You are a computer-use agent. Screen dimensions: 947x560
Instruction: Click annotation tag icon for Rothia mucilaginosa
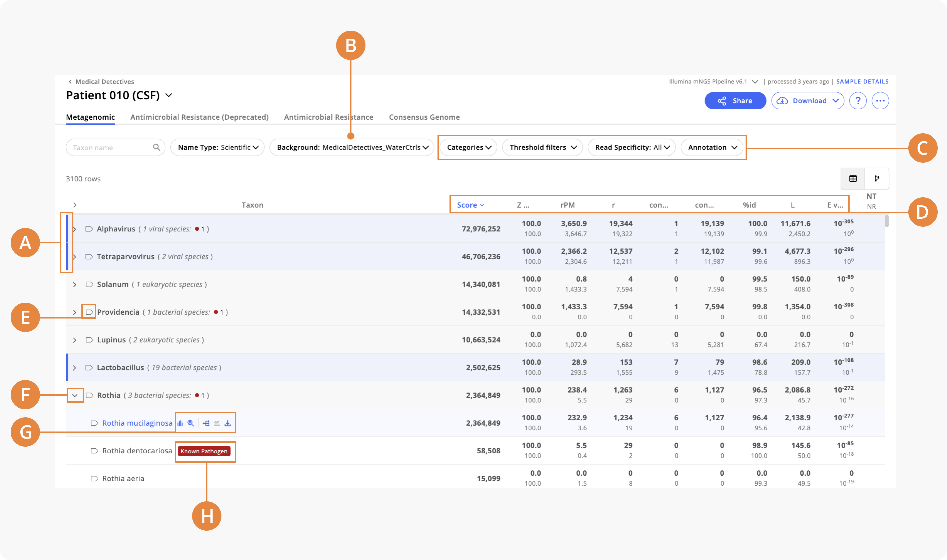[x=94, y=423]
